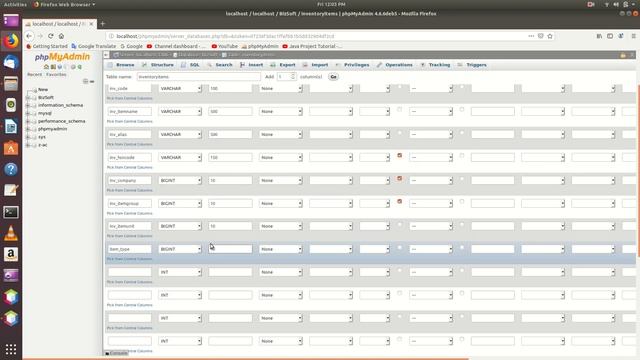This screenshot has width=640, height=360.
Task: Open Thunderbird mail from the dock
Action: click(11, 62)
